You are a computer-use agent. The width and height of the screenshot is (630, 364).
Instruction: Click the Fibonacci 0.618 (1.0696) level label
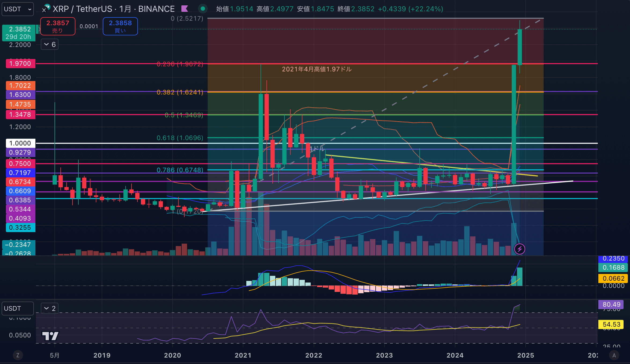click(180, 138)
